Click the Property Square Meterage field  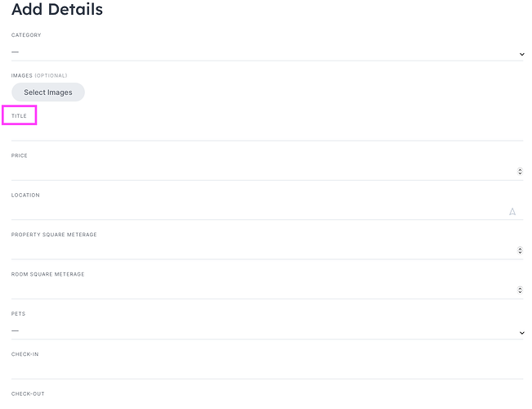[262, 250]
